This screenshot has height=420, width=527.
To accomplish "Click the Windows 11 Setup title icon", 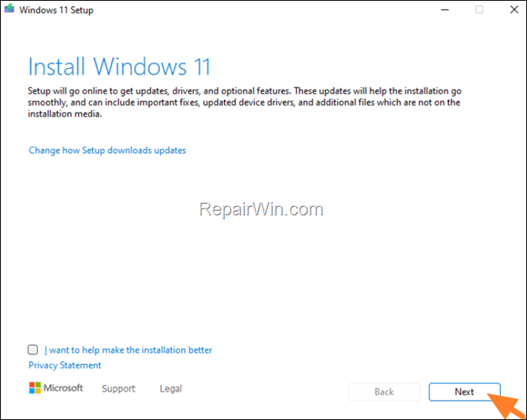I will click(x=9, y=8).
